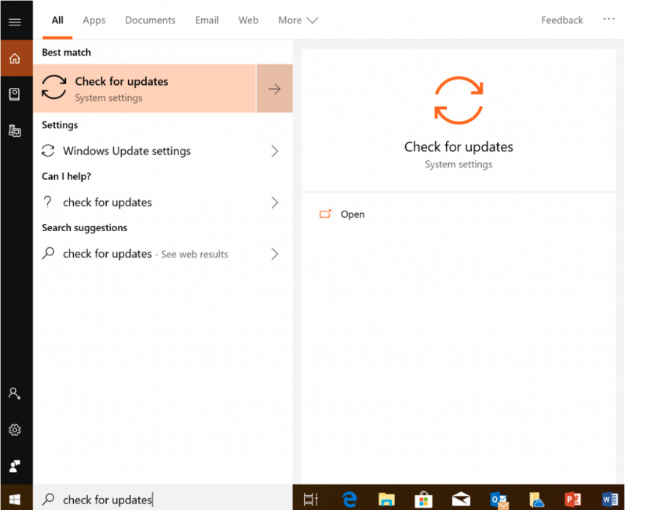Click the refresh icon beside Windows Update settings
This screenshot has width=650, height=515.
(48, 151)
